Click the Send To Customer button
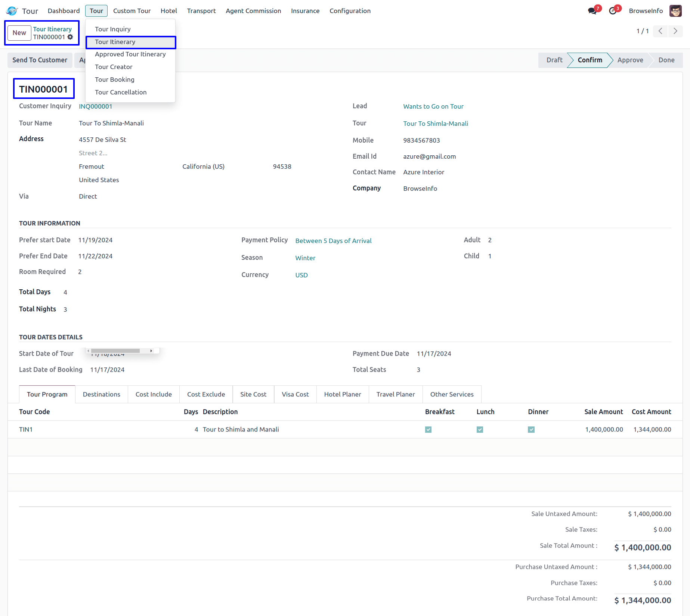Viewport: 690px width, 616px height. tap(40, 60)
